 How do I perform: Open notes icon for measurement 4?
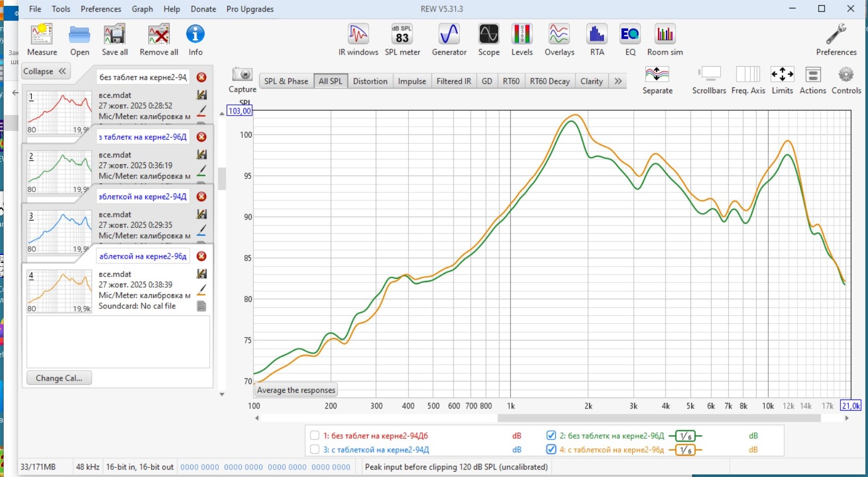coord(201,306)
